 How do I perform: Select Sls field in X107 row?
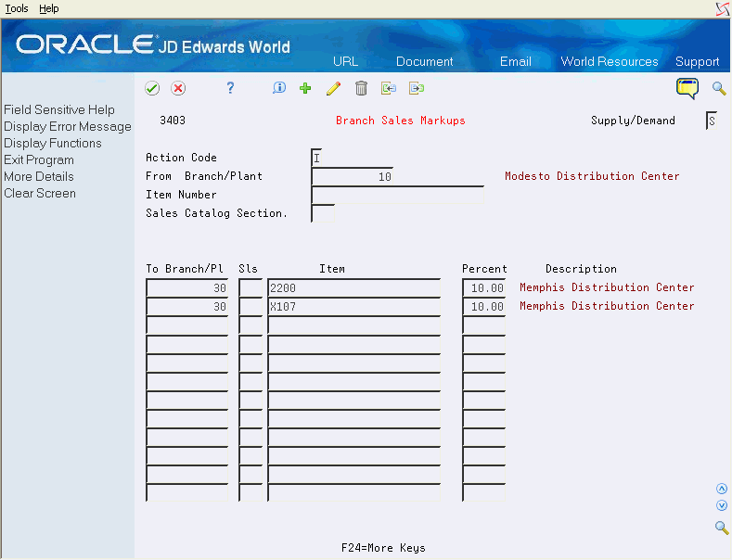coord(250,307)
